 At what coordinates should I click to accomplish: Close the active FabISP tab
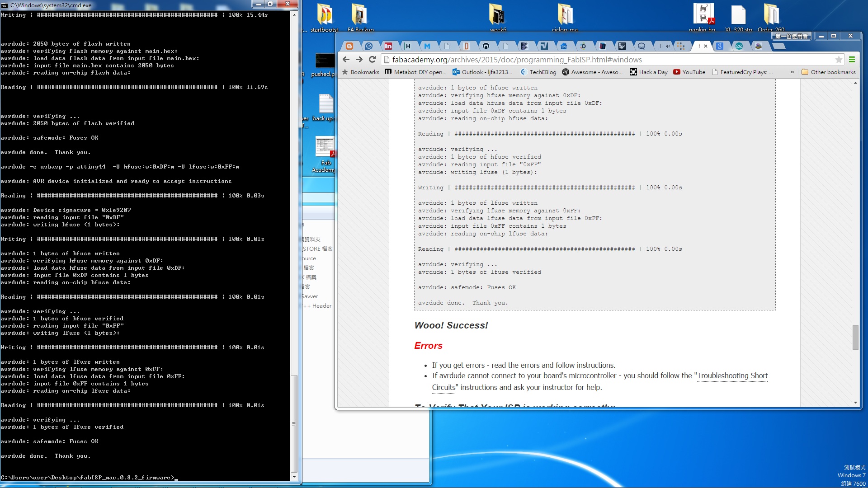(706, 46)
